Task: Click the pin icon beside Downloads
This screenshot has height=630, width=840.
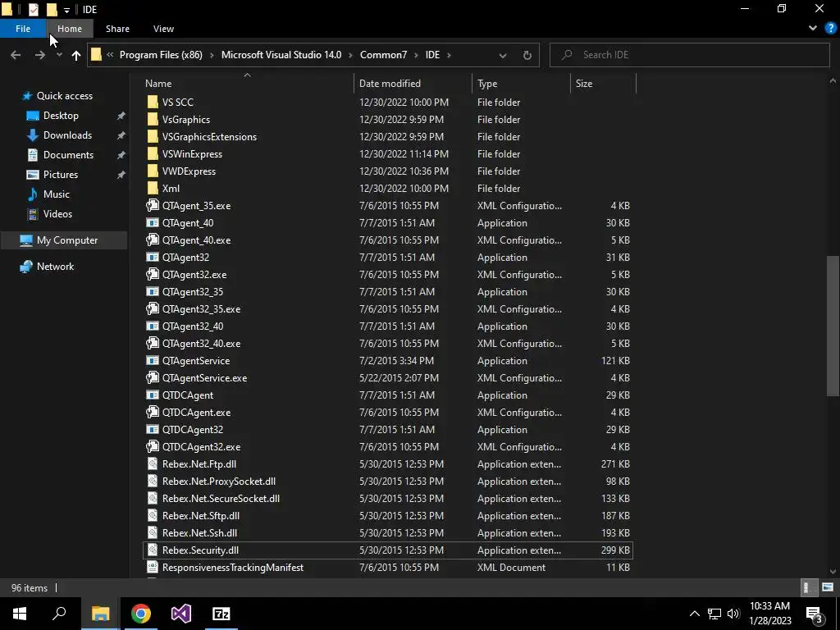Action: pos(121,135)
